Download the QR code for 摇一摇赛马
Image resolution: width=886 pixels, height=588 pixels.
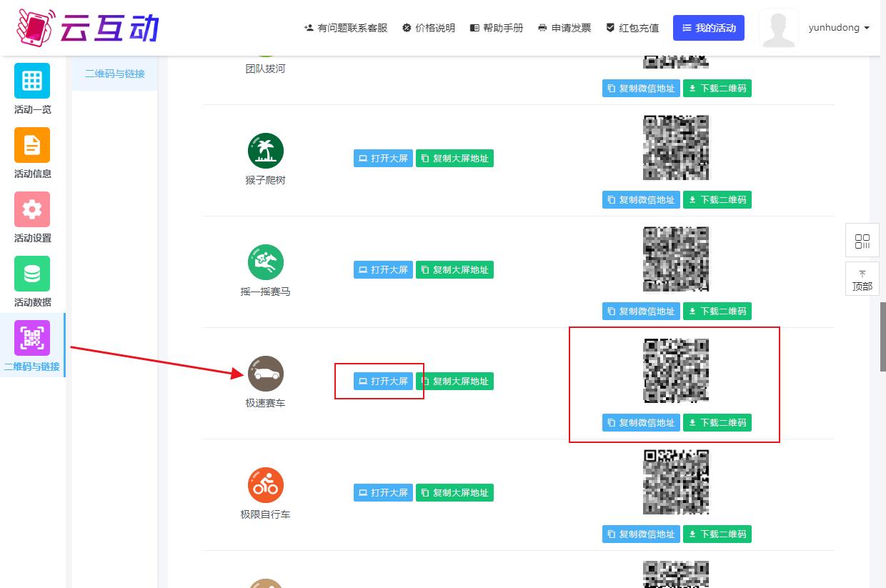[x=717, y=312]
